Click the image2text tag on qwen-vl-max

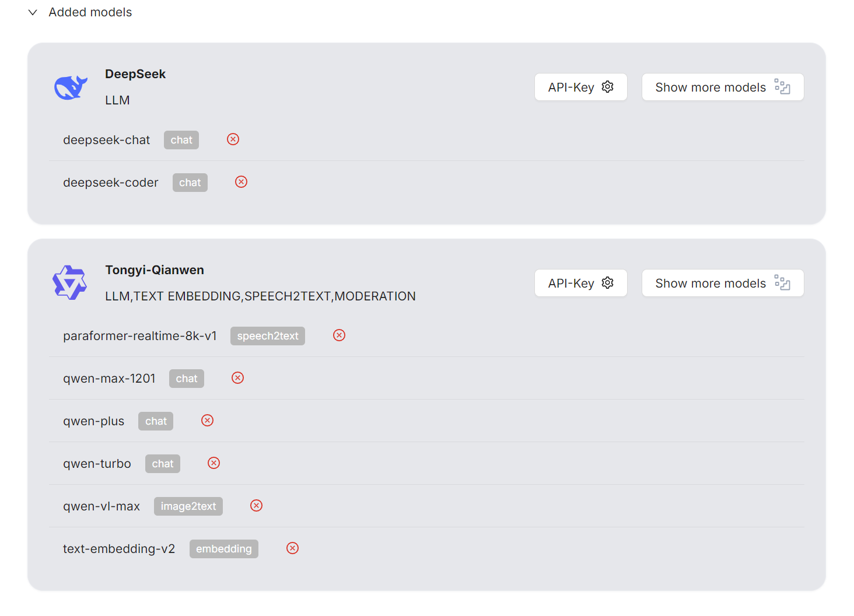pos(188,506)
